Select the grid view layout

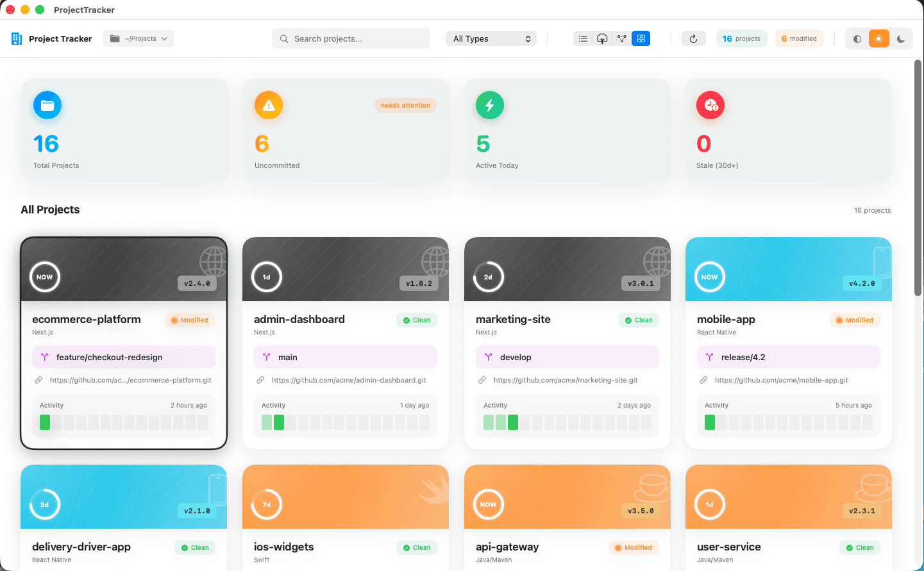[x=641, y=38]
